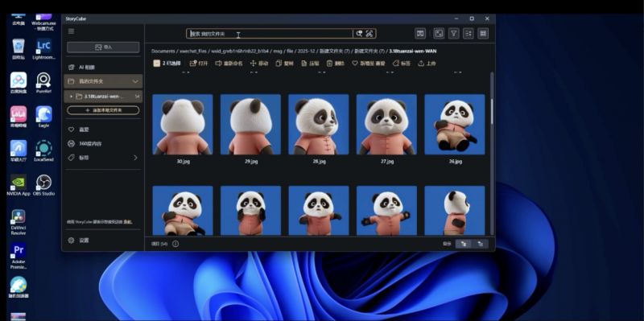Click the fullscreen preview toolbar icon
Screen dimensions: 644x321
tap(439, 34)
